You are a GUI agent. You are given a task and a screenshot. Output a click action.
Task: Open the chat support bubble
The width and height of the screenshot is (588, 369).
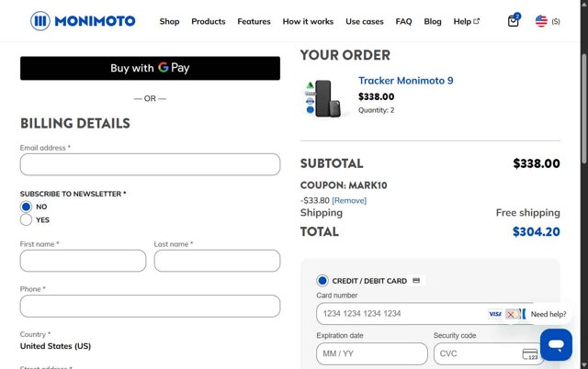(556, 344)
